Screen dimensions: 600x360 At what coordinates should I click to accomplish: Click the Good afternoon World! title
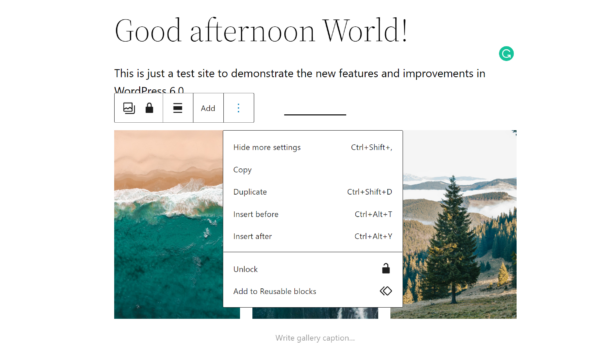[261, 31]
